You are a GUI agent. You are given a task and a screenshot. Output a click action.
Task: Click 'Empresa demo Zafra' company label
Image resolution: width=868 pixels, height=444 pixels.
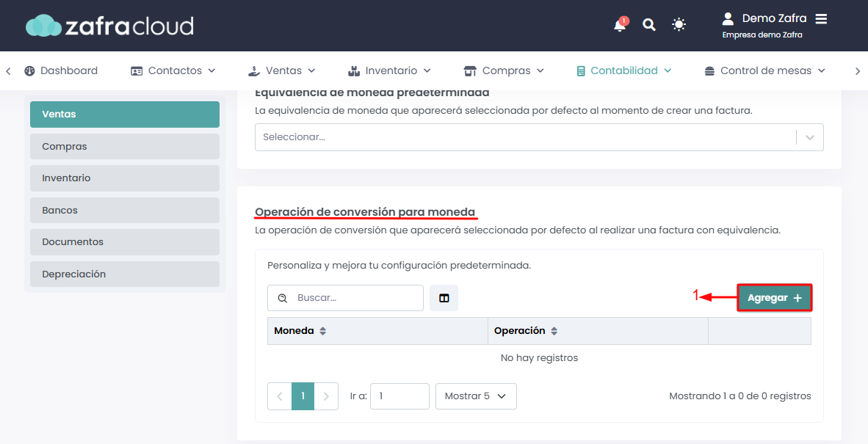coord(762,34)
